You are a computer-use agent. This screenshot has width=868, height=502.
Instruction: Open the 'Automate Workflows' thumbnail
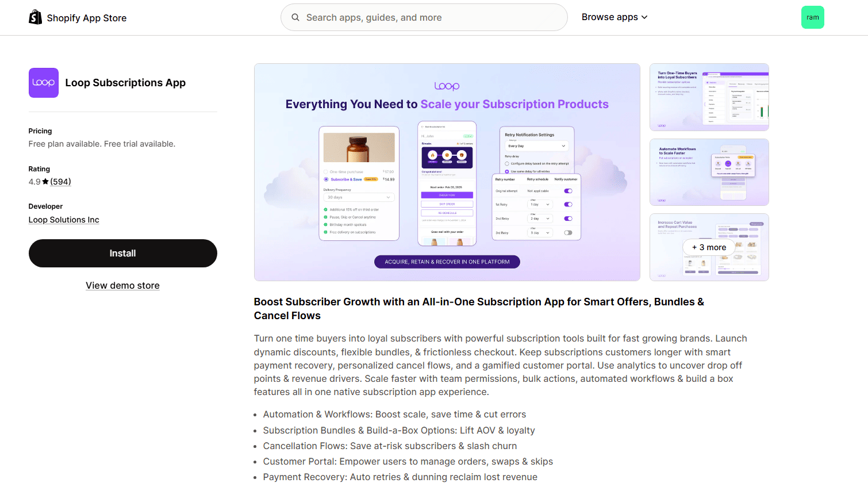(x=709, y=172)
